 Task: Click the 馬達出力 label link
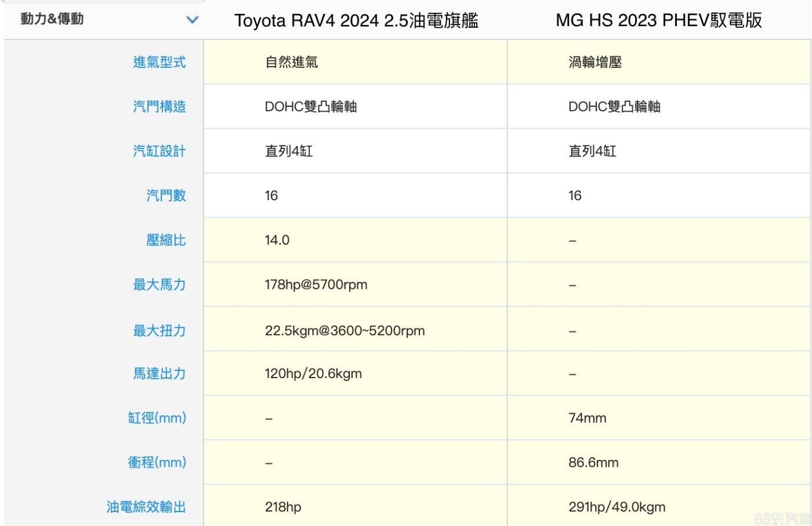click(x=159, y=373)
